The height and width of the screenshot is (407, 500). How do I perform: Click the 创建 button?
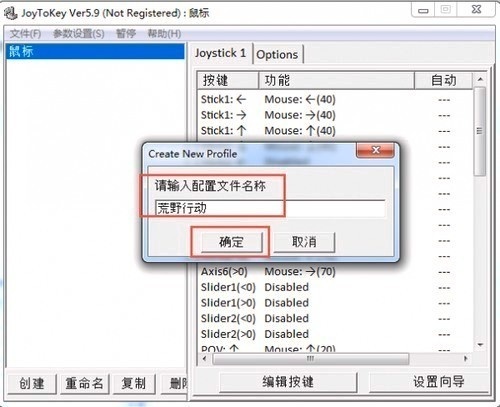pyautogui.click(x=32, y=383)
